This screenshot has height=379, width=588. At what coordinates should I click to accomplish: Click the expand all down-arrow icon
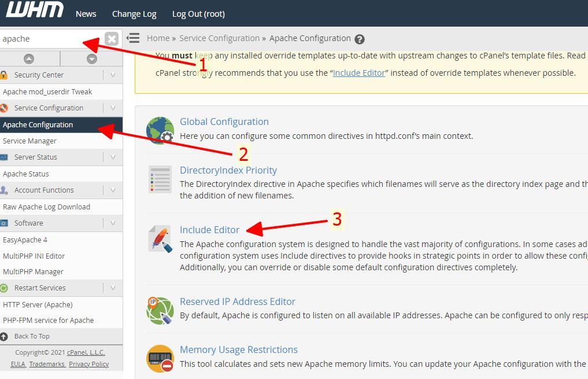(92, 59)
